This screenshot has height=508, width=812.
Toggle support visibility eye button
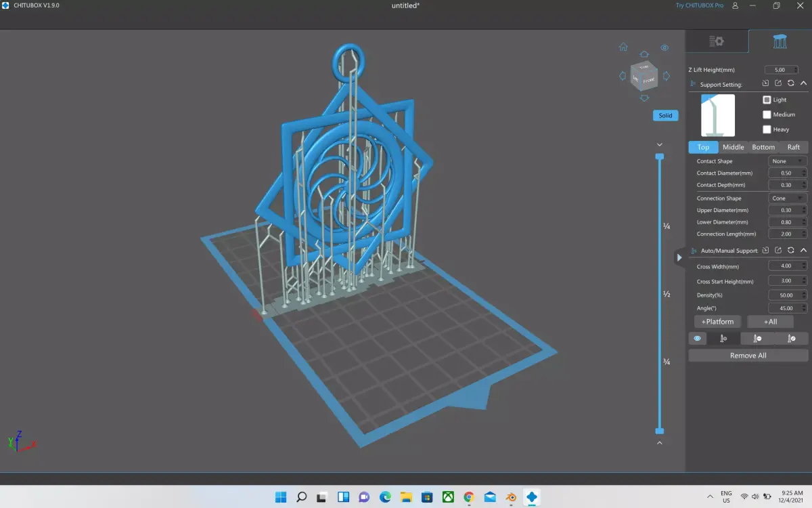[x=698, y=339]
